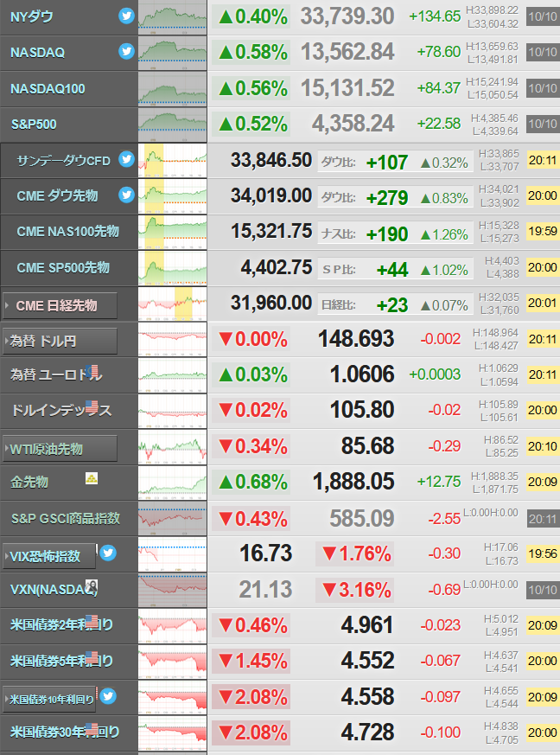This screenshot has height=755, width=560.
Task: Open the NASDAQ100 index link
Action: [x=48, y=88]
